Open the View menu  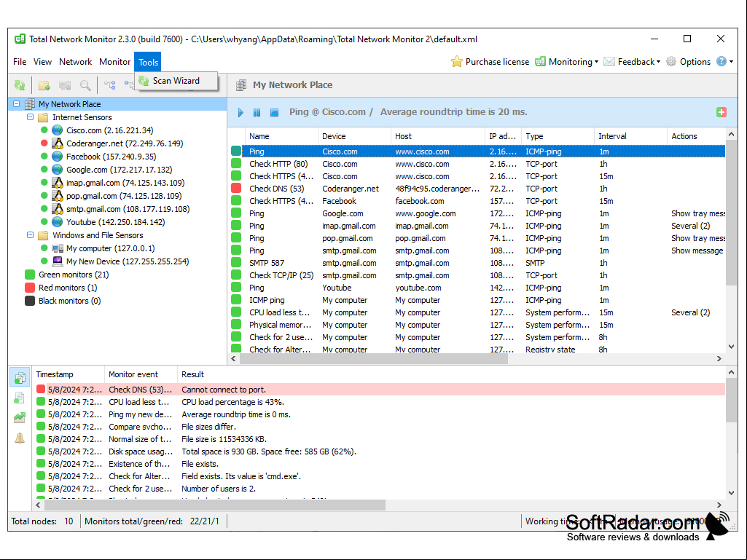(x=42, y=62)
